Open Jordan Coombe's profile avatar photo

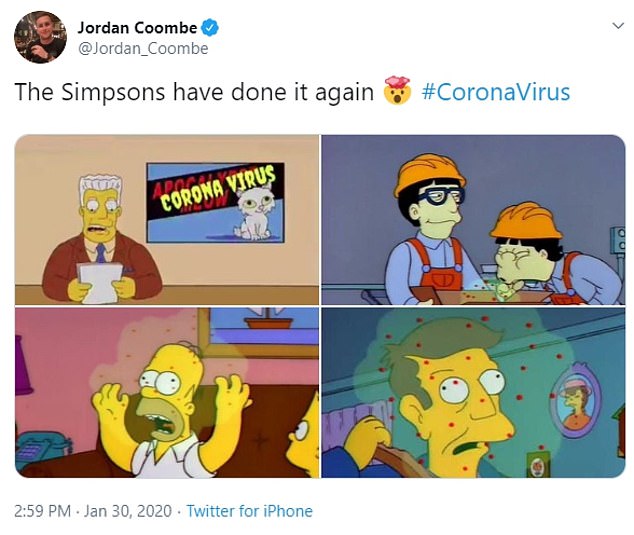[40, 37]
